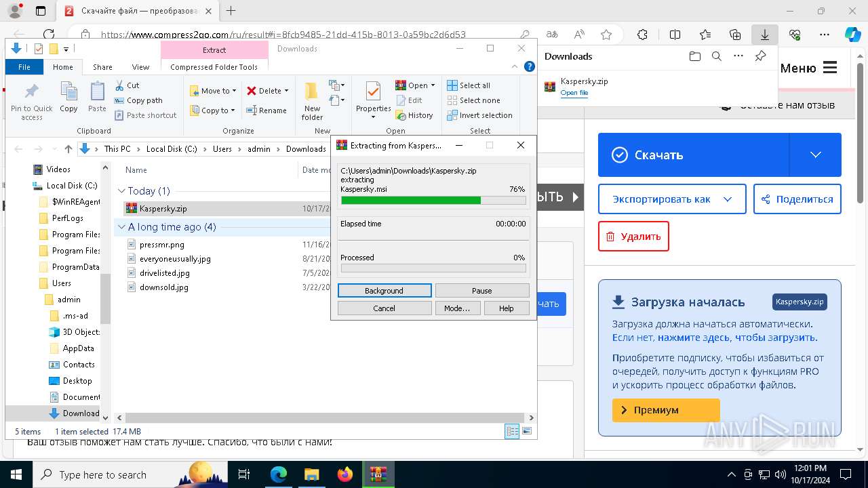868x488 pixels.
Task: Expand Экспортировать как dropdown
Action: pyautogui.click(x=728, y=199)
